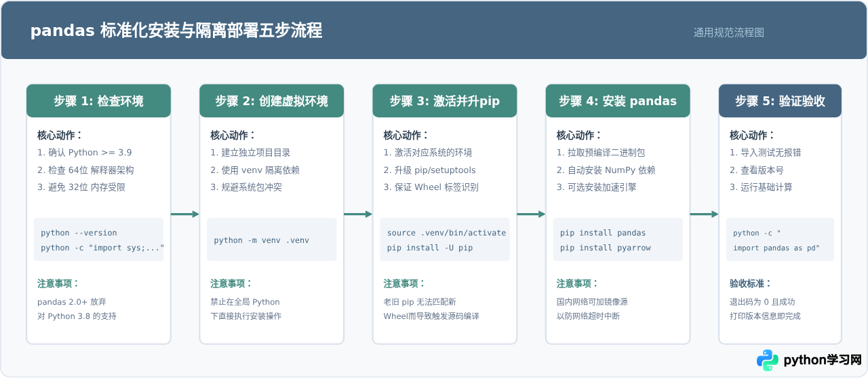Screen dimensions: 868x378
Task: Click '注意事项：' heading in step 2 card
Action: 231,284
